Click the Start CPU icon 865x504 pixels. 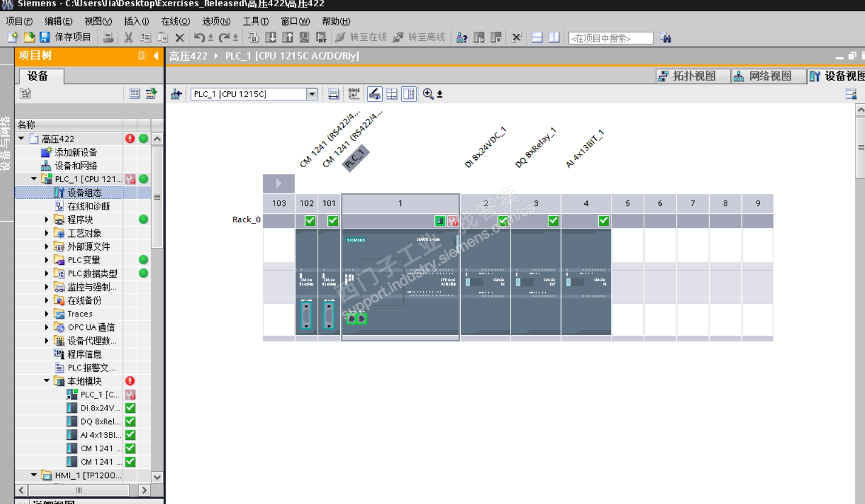(x=479, y=37)
